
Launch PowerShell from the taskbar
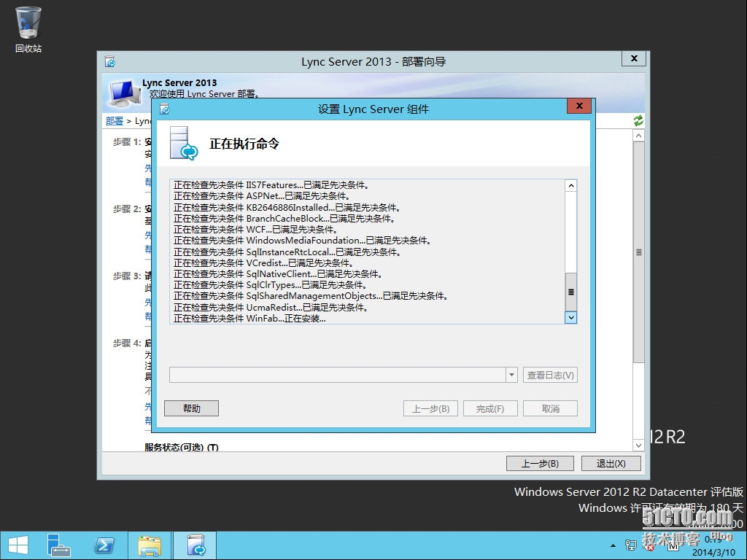pyautogui.click(x=104, y=545)
